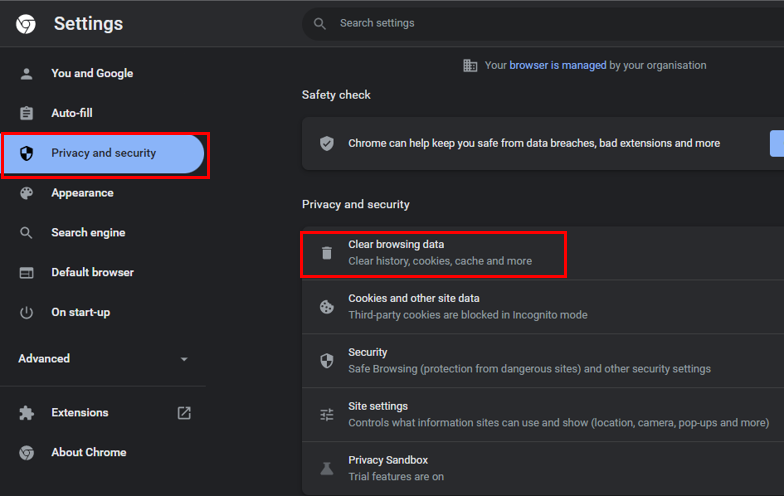Open Clear browsing data
This screenshot has height=498, width=784.
(x=543, y=253)
